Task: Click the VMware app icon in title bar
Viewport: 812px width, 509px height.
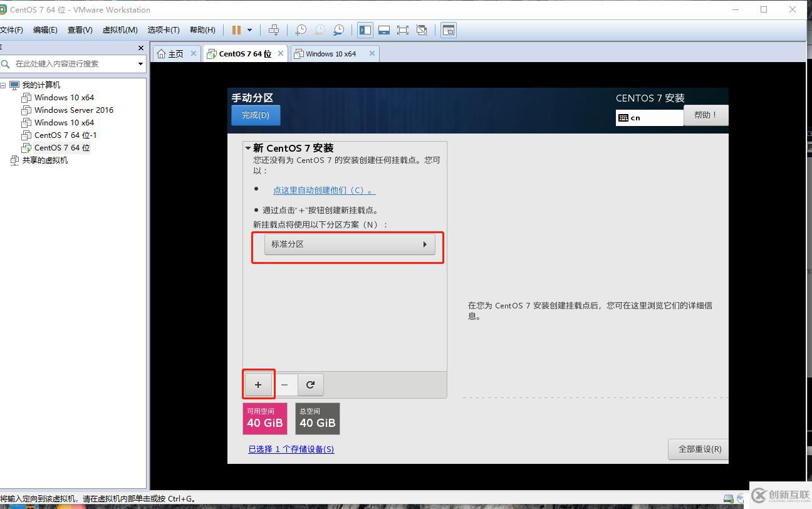Action: [x=3, y=10]
